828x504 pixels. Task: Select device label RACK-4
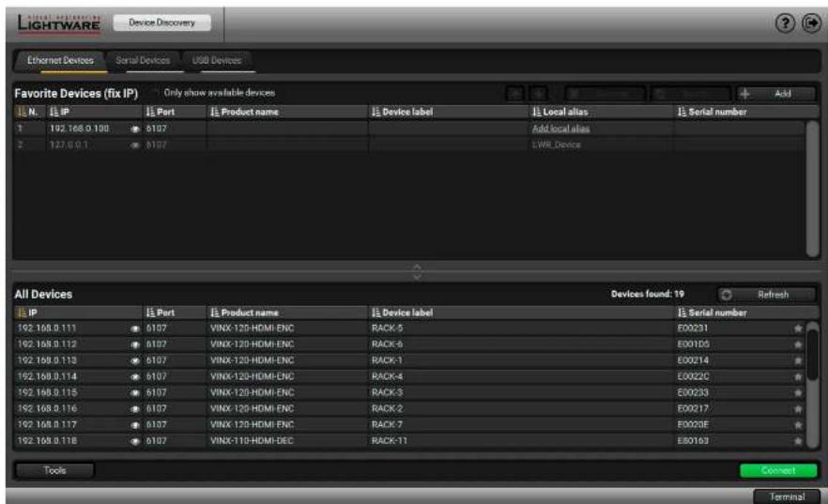pyautogui.click(x=387, y=376)
